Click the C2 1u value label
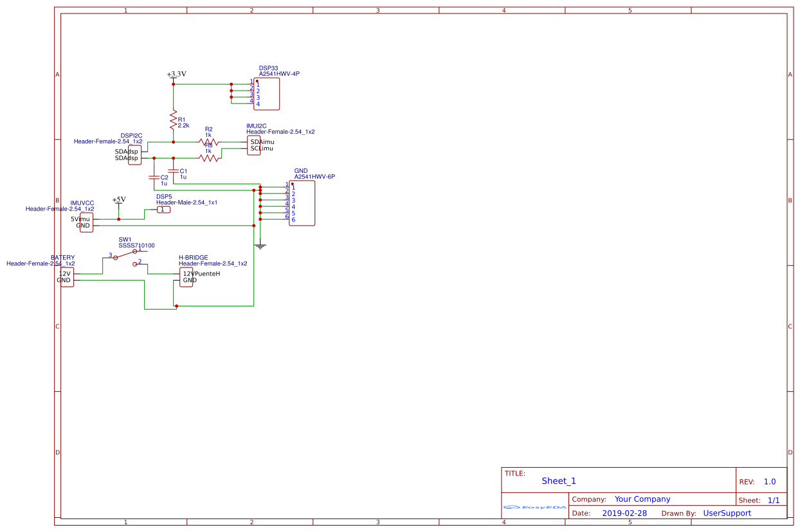Image resolution: width=800 pixels, height=532 pixels. tap(164, 183)
